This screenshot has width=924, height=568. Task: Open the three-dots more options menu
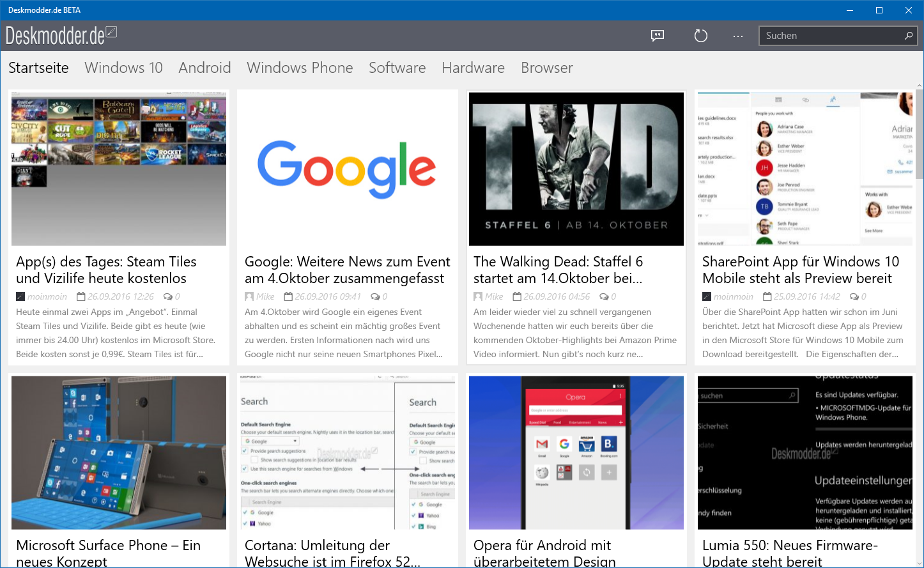pos(738,36)
